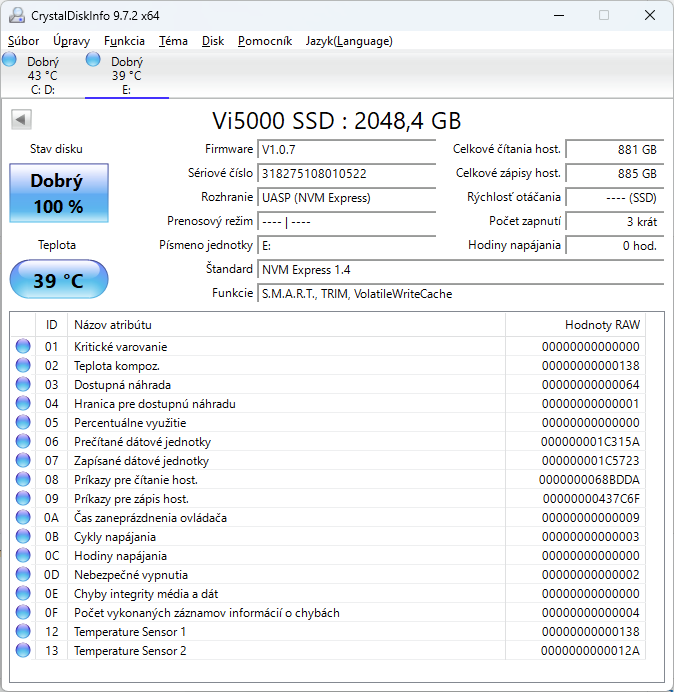The height and width of the screenshot is (692, 674).
Task: Click status orb of Príkazy pre zápis host.
Action: pyautogui.click(x=23, y=498)
